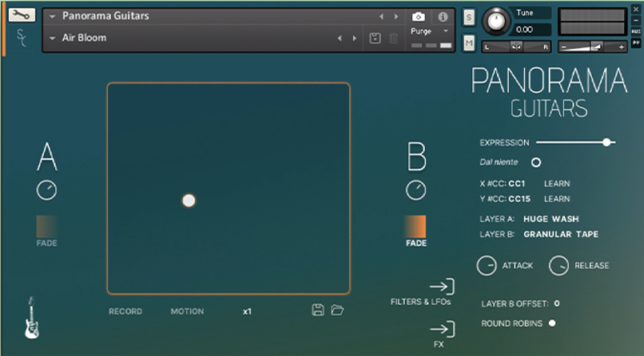Click the Layer A volume knob
644x356 pixels.
click(x=47, y=190)
